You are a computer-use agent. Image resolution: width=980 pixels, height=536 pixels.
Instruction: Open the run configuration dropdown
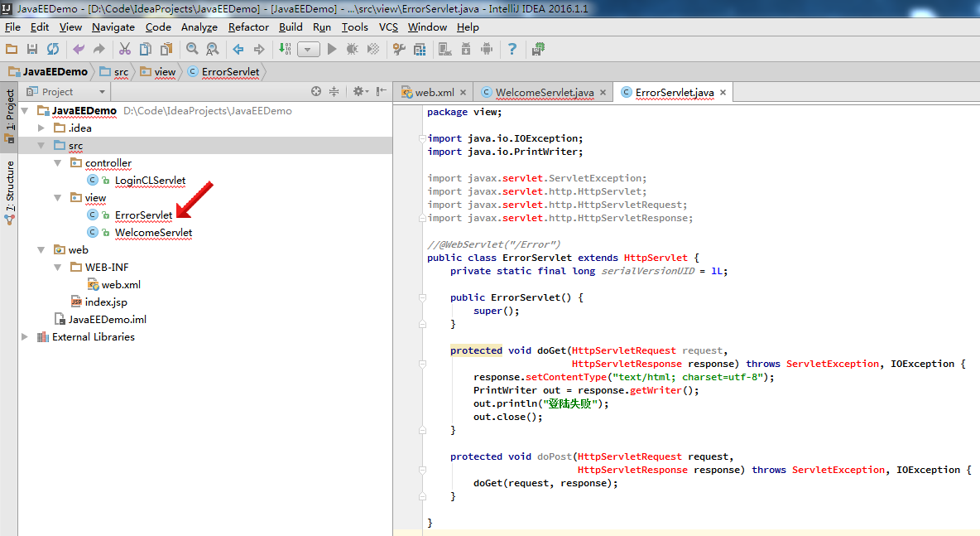308,50
